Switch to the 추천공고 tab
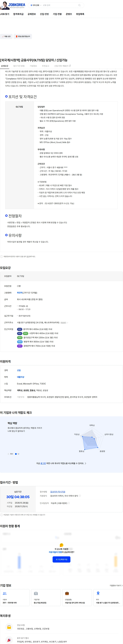123x644 pixels. [45, 66]
